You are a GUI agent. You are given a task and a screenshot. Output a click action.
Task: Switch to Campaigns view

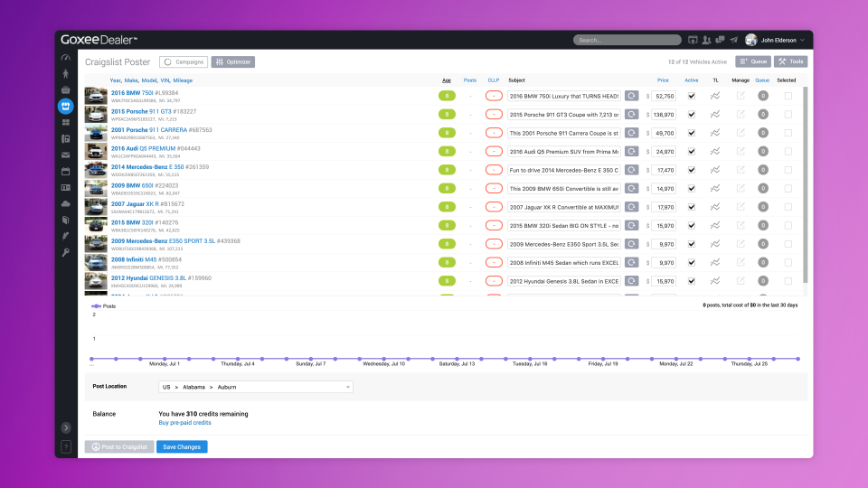(184, 62)
